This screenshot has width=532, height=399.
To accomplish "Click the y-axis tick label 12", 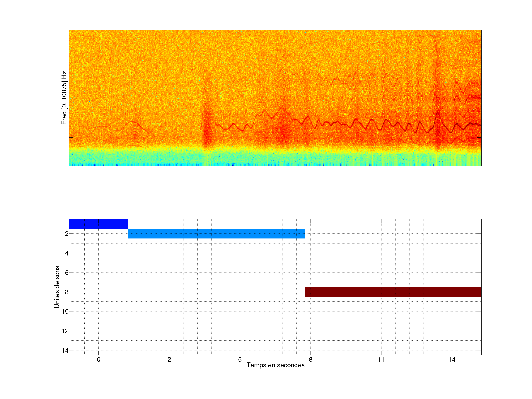I will coord(65,331).
